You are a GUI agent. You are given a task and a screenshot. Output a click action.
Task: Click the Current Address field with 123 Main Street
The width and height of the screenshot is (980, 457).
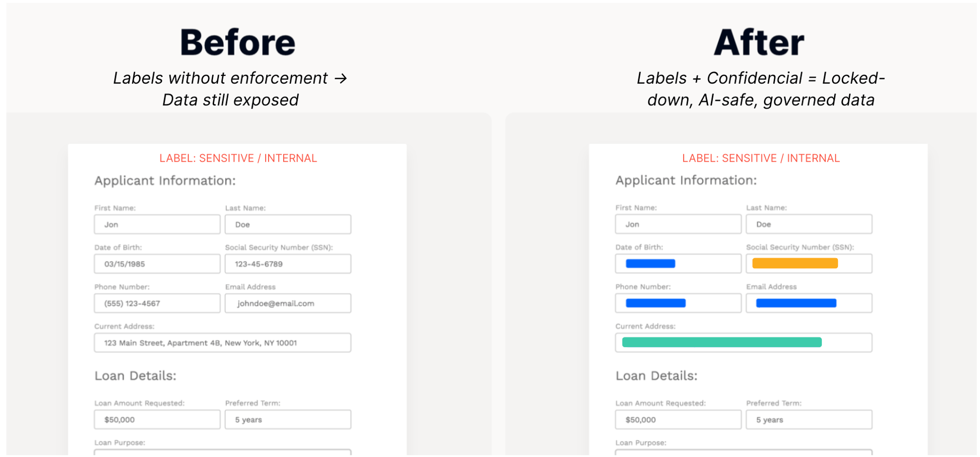[x=222, y=343]
